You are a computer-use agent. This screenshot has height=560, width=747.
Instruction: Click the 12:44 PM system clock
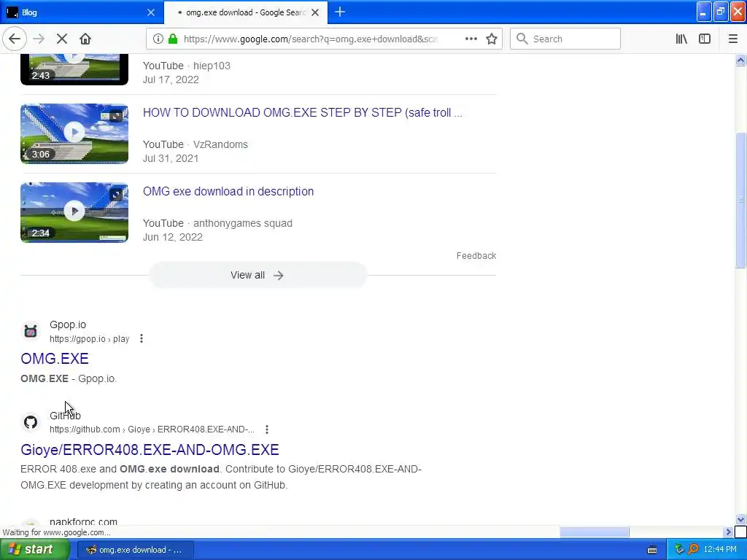coord(720,550)
